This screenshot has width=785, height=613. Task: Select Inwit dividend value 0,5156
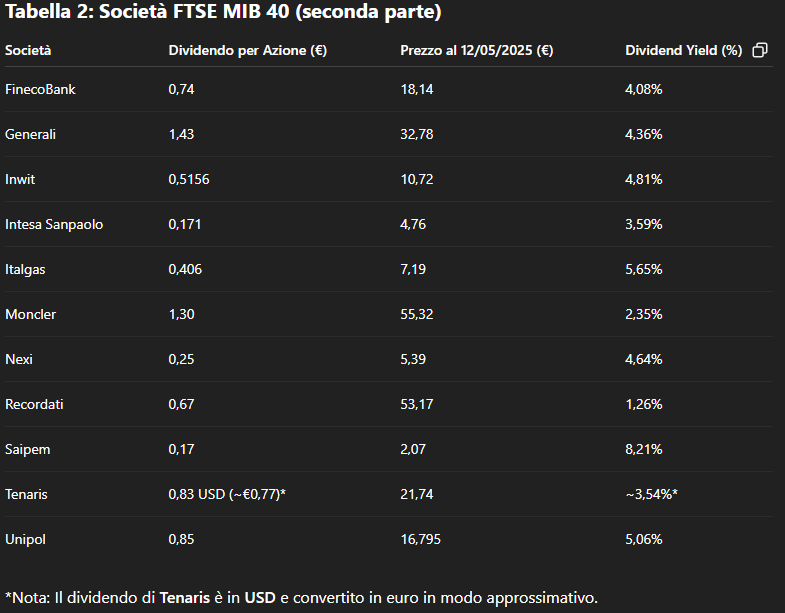coord(189,179)
